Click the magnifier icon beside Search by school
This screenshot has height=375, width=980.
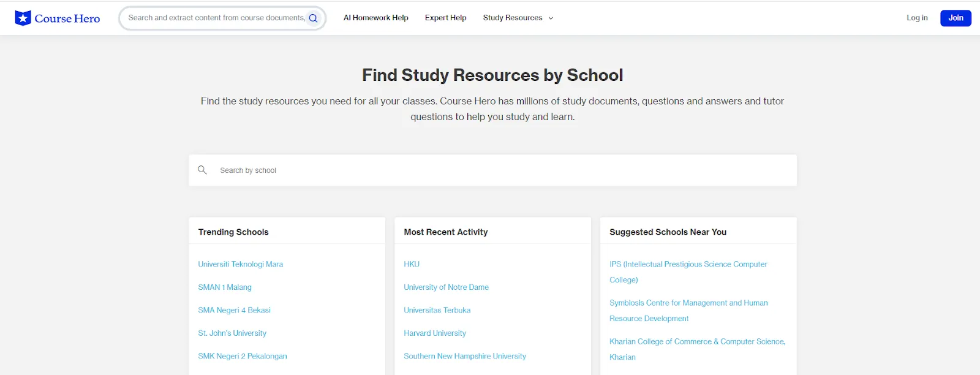(x=202, y=170)
